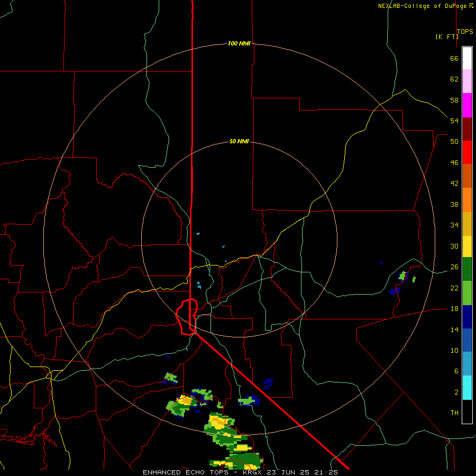Select the medium blue legend swatch
This screenshot has height=476, width=476.
coord(467,340)
